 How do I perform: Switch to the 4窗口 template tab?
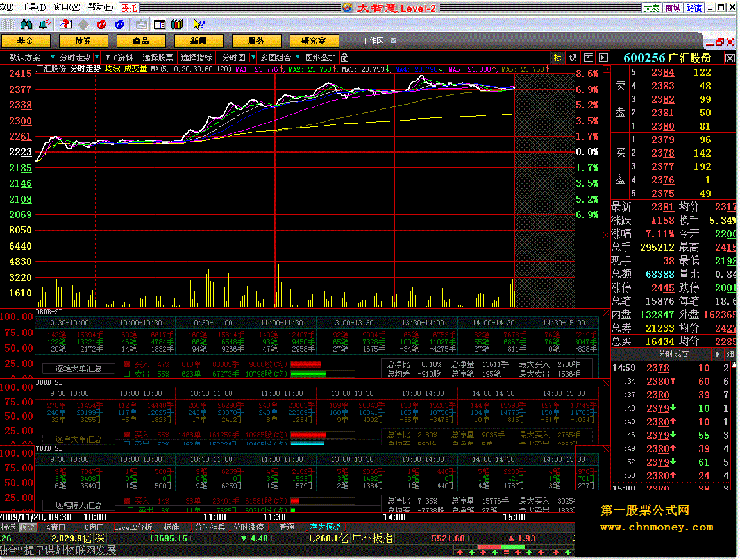tap(56, 527)
